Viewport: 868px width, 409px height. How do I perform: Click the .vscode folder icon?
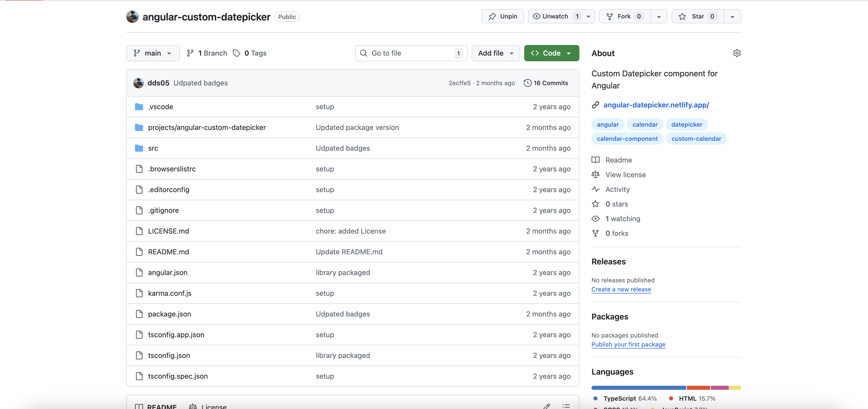point(139,107)
